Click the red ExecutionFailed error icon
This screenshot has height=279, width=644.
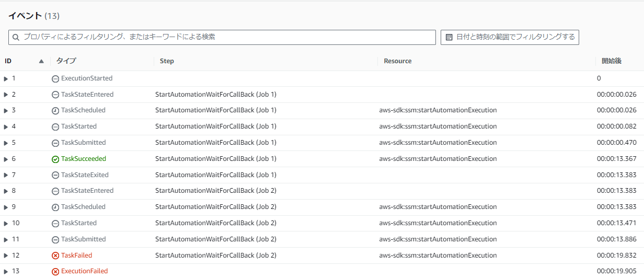coord(55,272)
